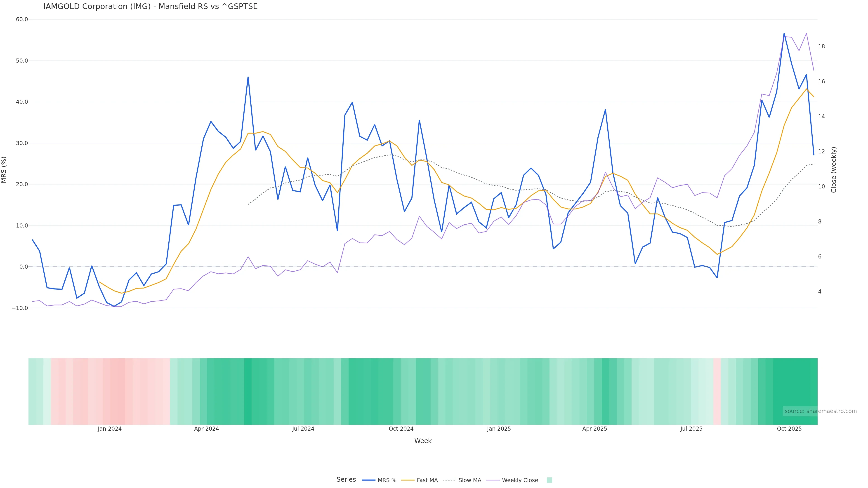Select the Jan 2024 x-axis label
The image size is (868, 488).
(109, 429)
